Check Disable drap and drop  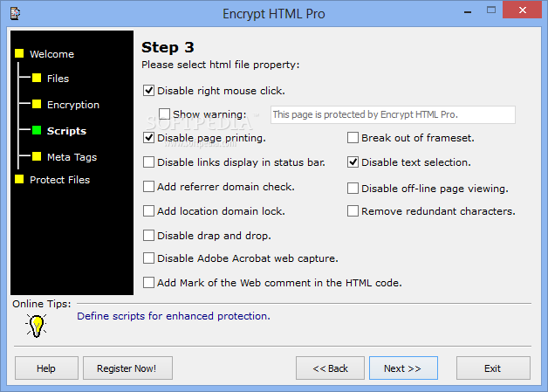pos(149,236)
